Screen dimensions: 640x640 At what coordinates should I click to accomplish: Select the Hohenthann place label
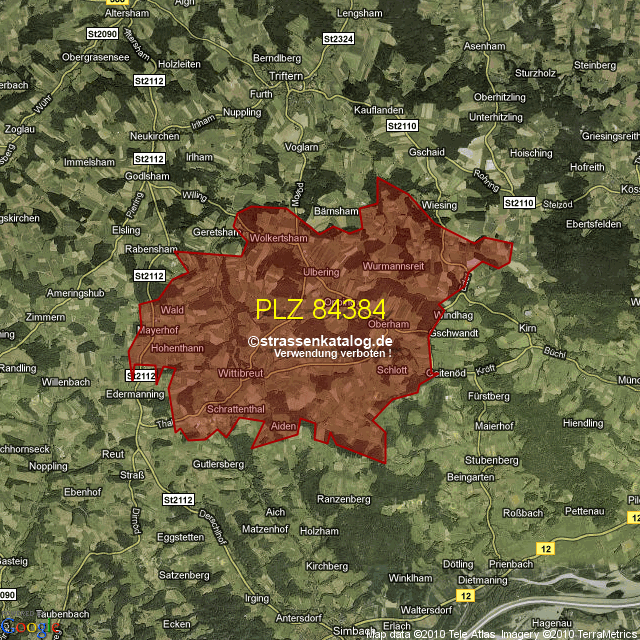coord(177,348)
